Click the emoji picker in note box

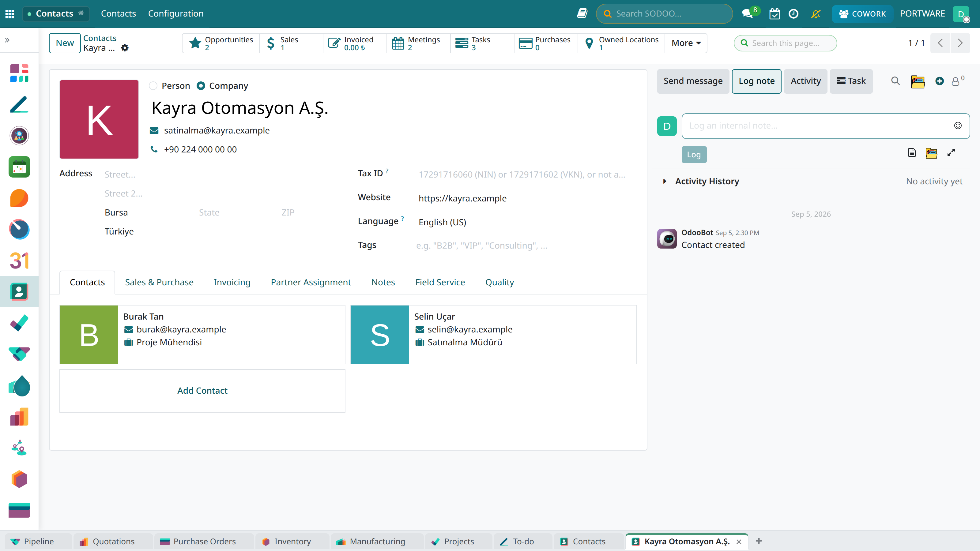coord(958,126)
